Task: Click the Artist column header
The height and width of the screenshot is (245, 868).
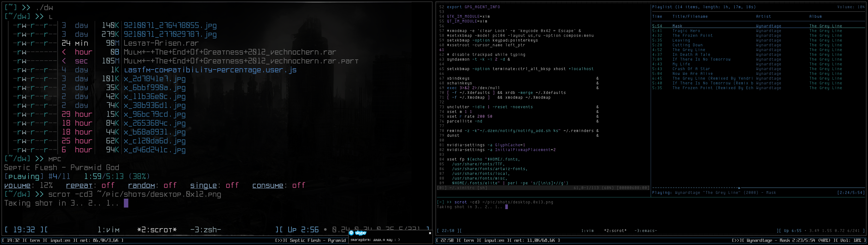Action: [763, 17]
